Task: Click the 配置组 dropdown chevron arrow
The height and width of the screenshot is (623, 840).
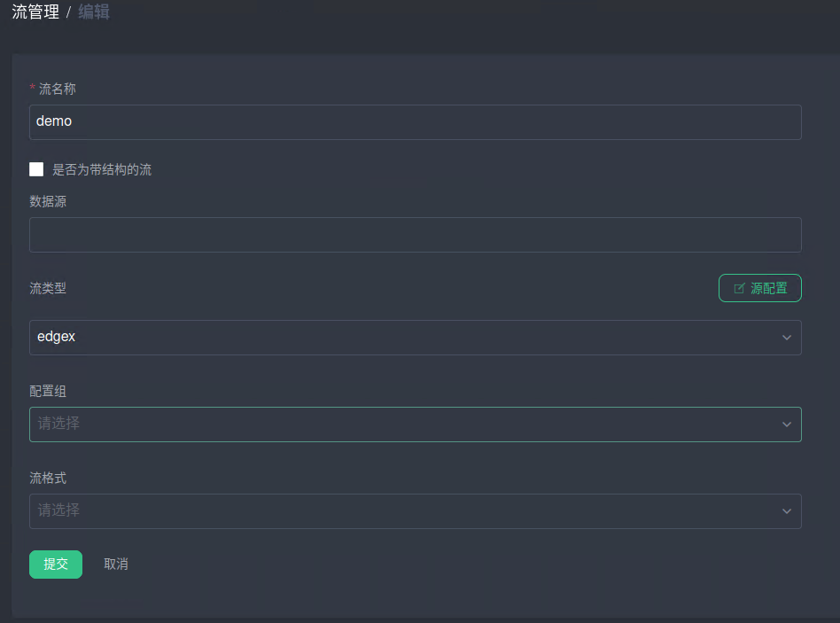Action: 787,424
